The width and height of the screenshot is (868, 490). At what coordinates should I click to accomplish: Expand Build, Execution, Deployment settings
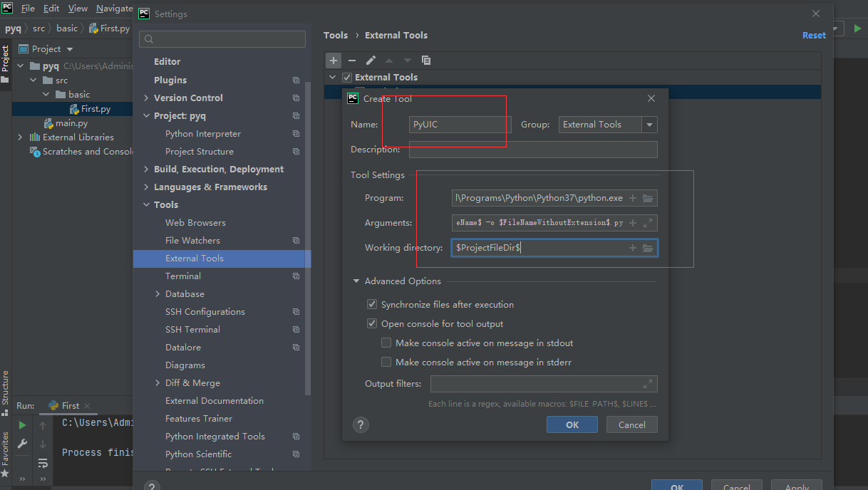tap(146, 170)
